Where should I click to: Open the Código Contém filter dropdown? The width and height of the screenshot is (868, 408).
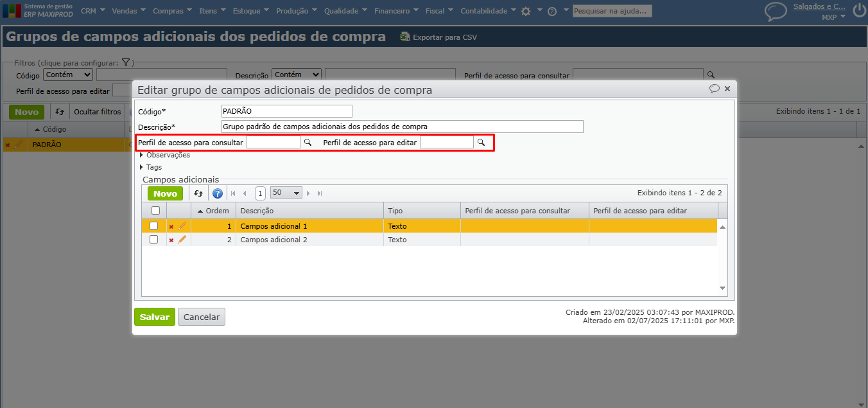[x=68, y=75]
